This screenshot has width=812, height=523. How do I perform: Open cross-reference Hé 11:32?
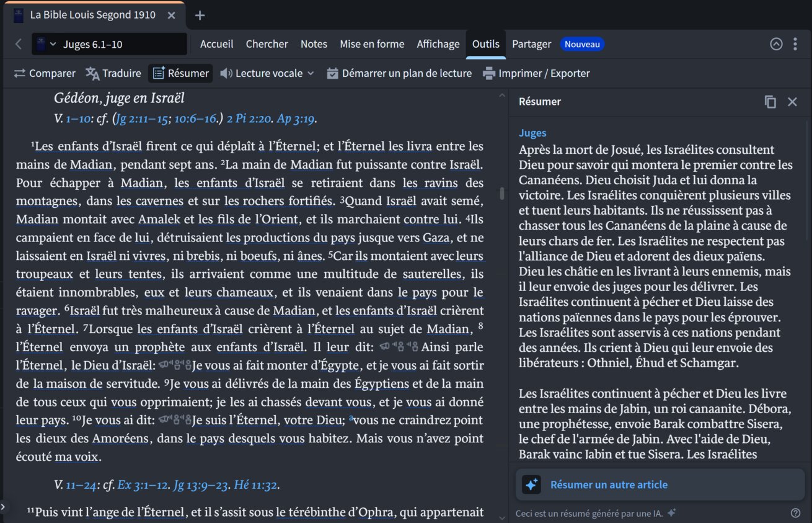click(255, 485)
